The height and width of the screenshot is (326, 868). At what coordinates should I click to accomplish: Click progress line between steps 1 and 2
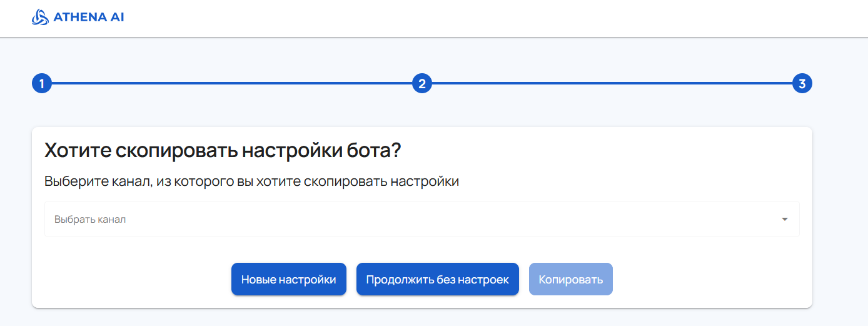coord(231,83)
